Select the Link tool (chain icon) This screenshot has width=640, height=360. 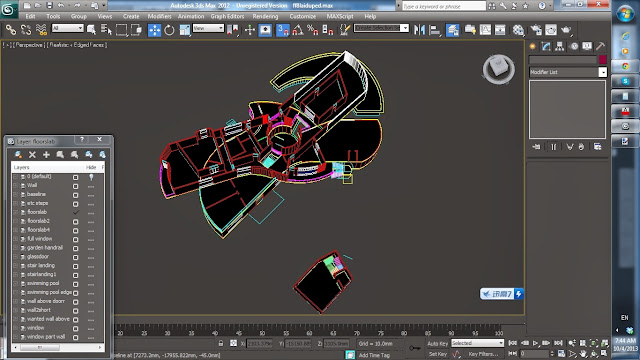(x=11, y=30)
